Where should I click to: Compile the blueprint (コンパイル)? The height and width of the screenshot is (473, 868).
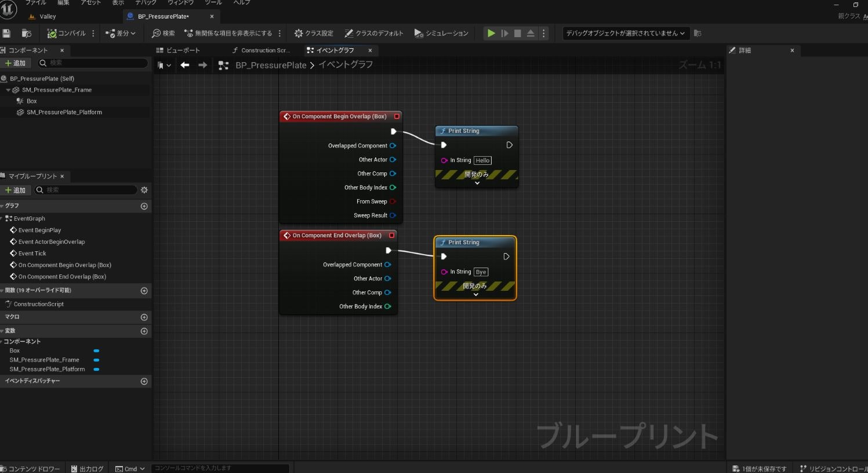[67, 34]
